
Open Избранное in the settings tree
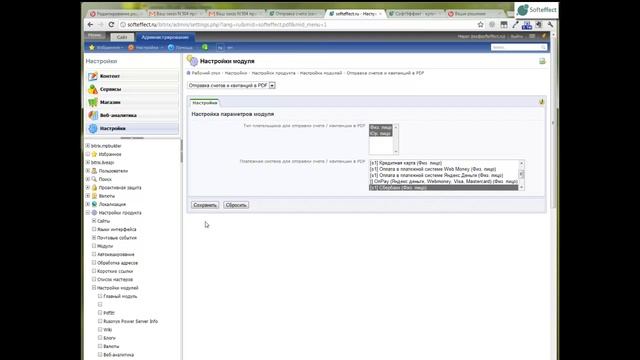[x=110, y=154]
